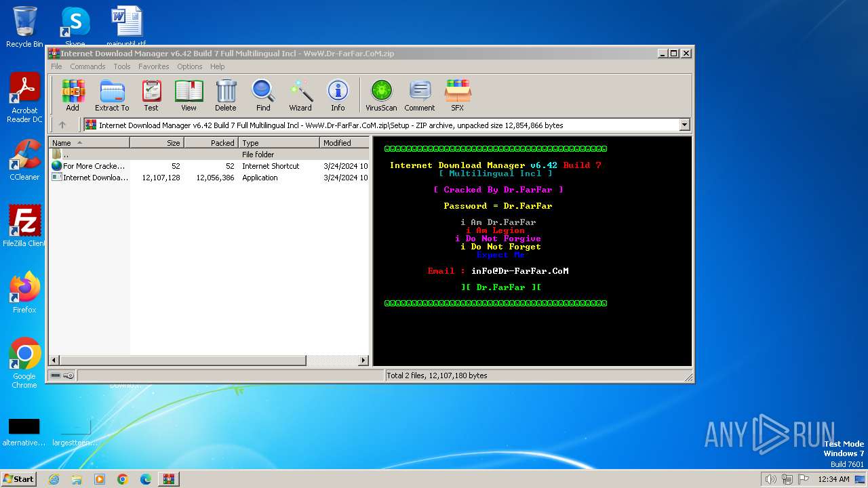Click the 12:34 AM system clock
Screen dimensions: 868x488
833,479
